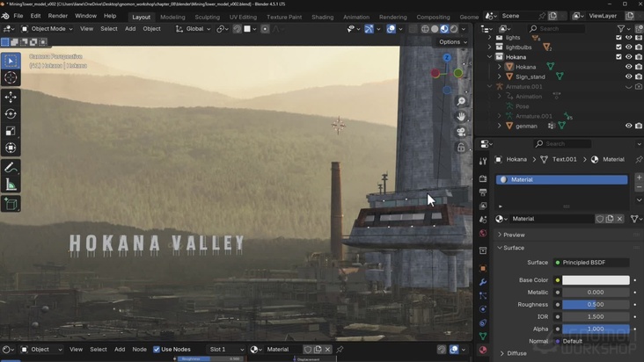
Task: Open the viewport Options dropdown
Action: click(x=452, y=42)
